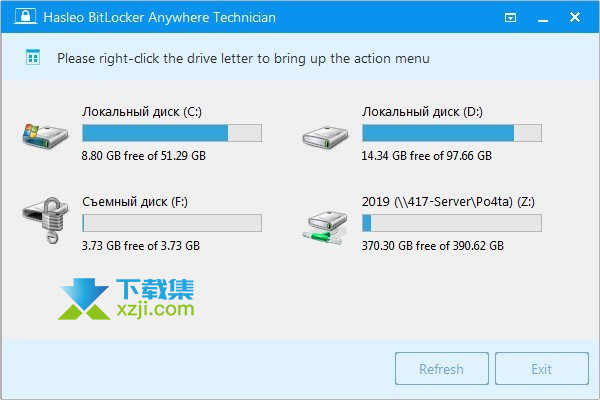Click the lock logo in the title bar
This screenshot has height=400, width=600.
[25, 16]
